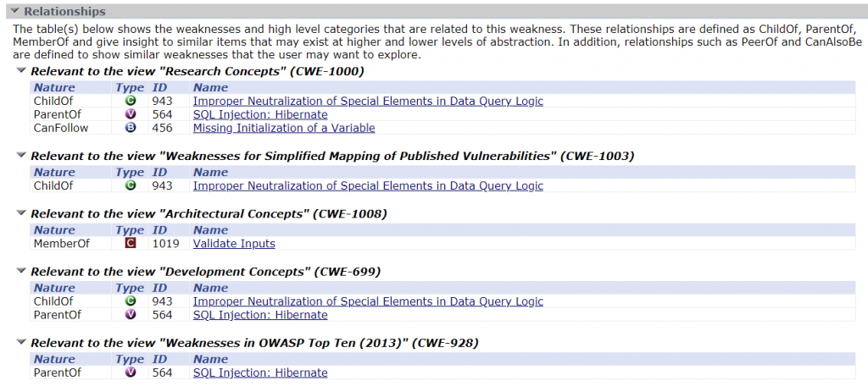Open Improper Neutralization link under Research Concepts
This screenshot has width=868, height=392.
point(368,102)
